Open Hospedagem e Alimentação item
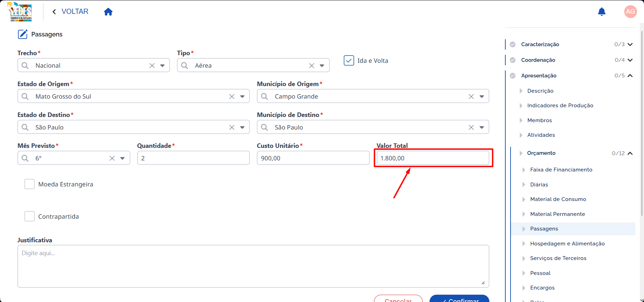Image resolution: width=644 pixels, height=302 pixels. (567, 244)
